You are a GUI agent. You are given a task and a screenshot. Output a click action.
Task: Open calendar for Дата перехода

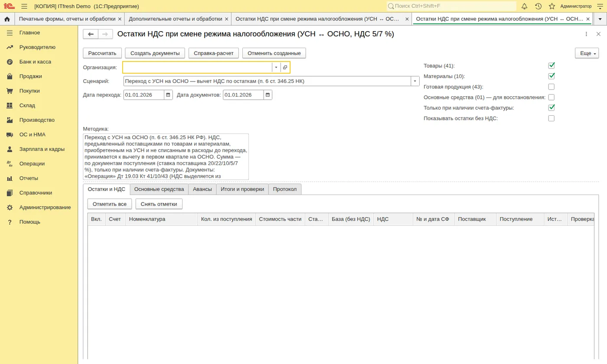(x=168, y=95)
